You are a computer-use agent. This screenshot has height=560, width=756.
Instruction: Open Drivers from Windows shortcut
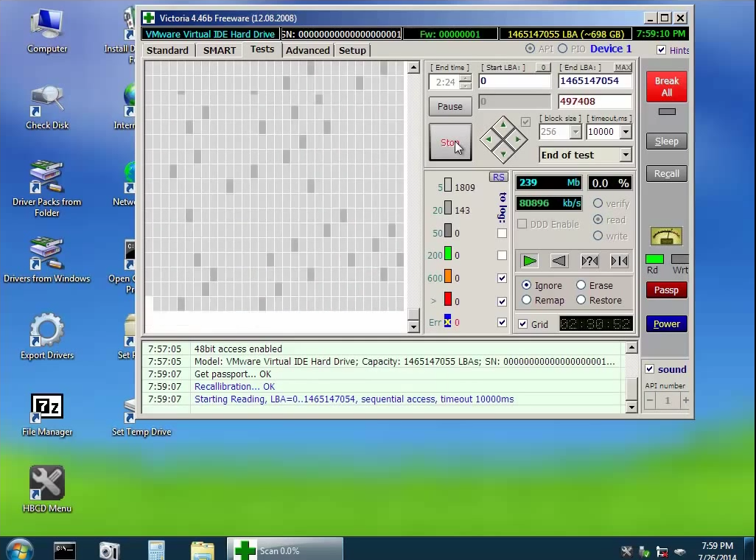[x=46, y=260]
